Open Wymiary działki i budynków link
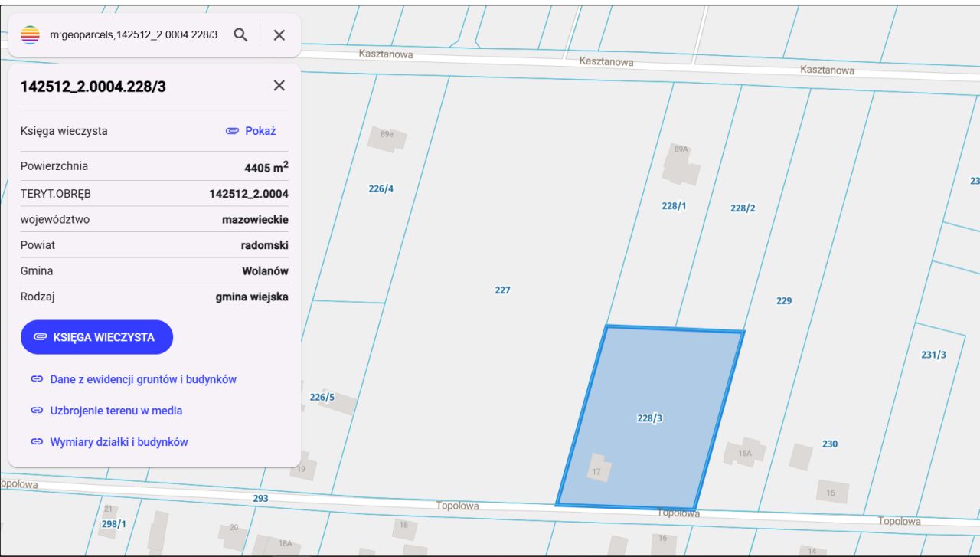This screenshot has height=557, width=980. tap(119, 442)
